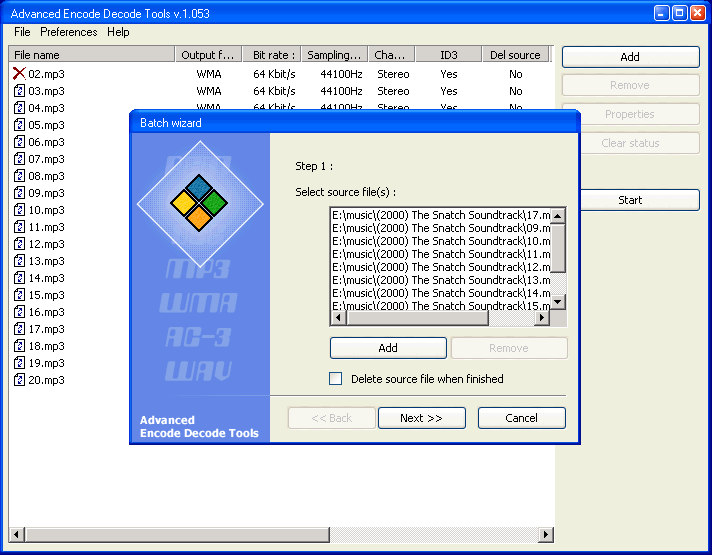Click the file icon beside 08.mp3

coord(19,176)
